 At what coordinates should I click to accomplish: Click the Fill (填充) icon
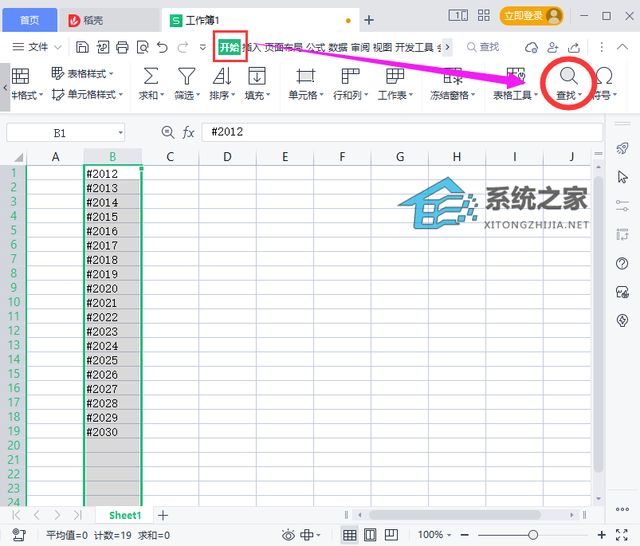[x=257, y=76]
